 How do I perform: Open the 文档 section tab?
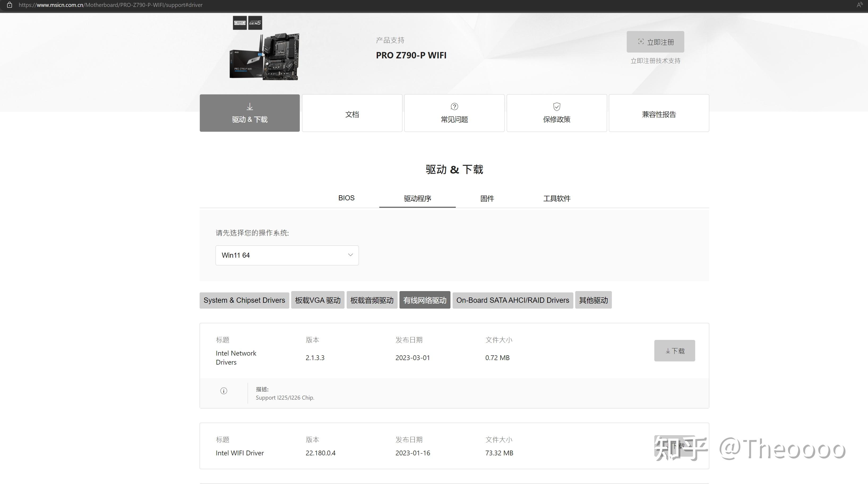tap(352, 113)
